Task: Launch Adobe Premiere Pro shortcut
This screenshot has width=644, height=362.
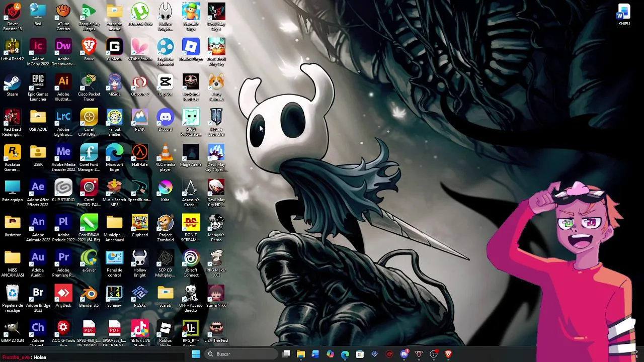Action: click(63, 263)
